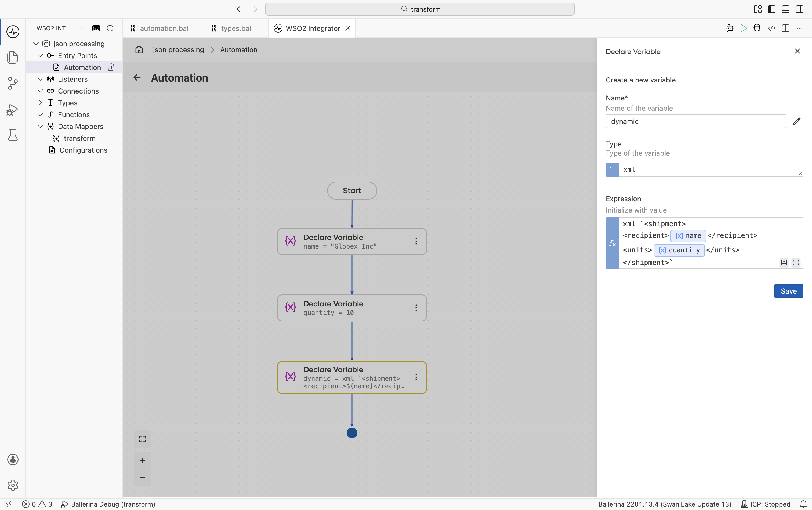Screen dimensions: 812x510
Task: Open the Explorer files icon
Action: 13,57
